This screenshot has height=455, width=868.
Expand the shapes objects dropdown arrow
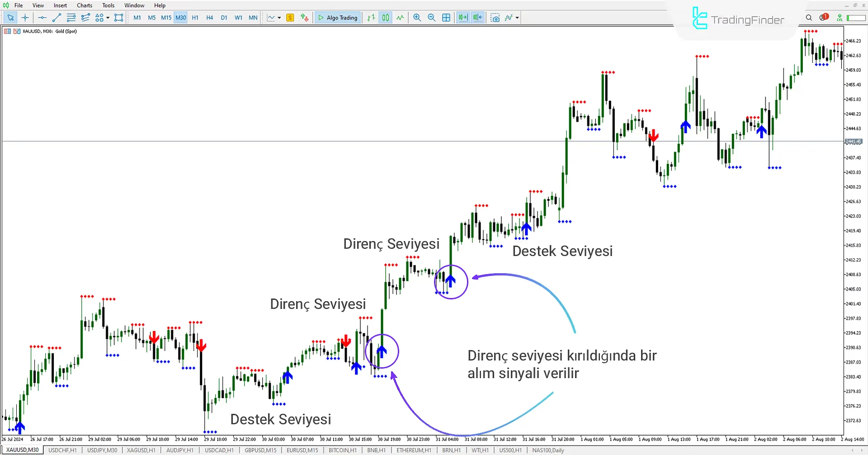tap(108, 18)
